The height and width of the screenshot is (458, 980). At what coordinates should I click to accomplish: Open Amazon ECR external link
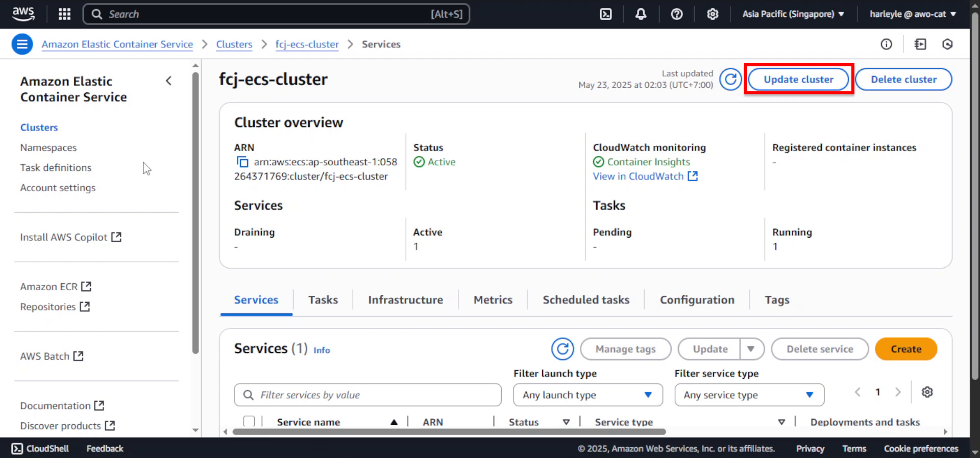tap(56, 287)
